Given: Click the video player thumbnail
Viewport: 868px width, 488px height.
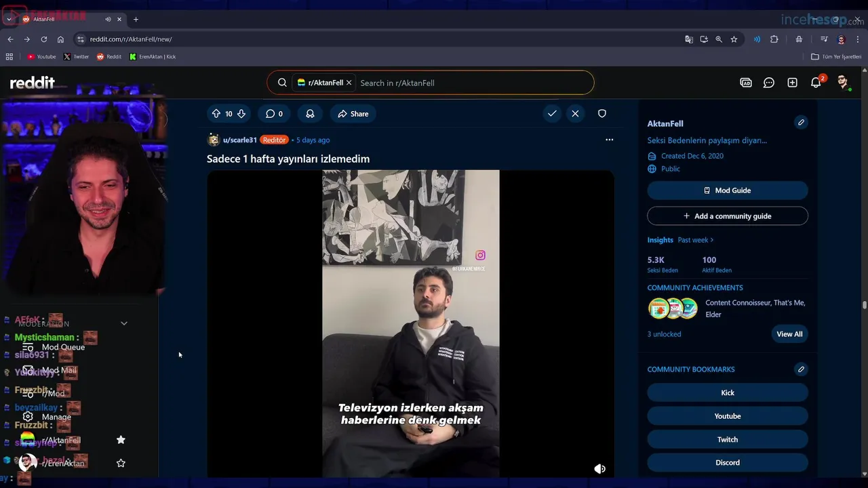Looking at the screenshot, I should [x=411, y=323].
